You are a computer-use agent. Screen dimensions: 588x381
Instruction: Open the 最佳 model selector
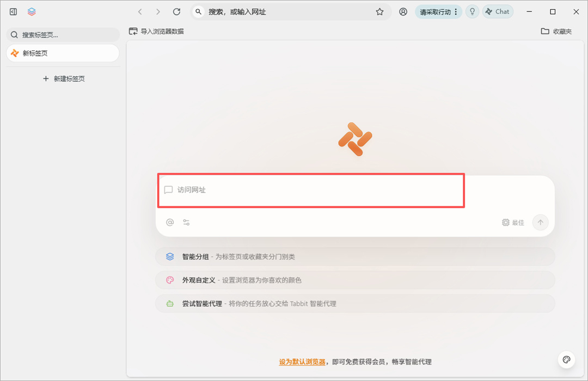(513, 222)
